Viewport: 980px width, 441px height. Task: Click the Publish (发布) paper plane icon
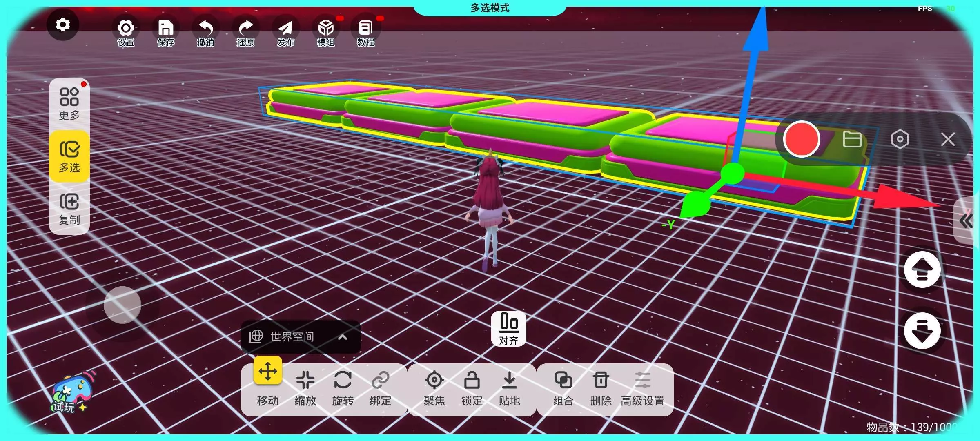(285, 29)
